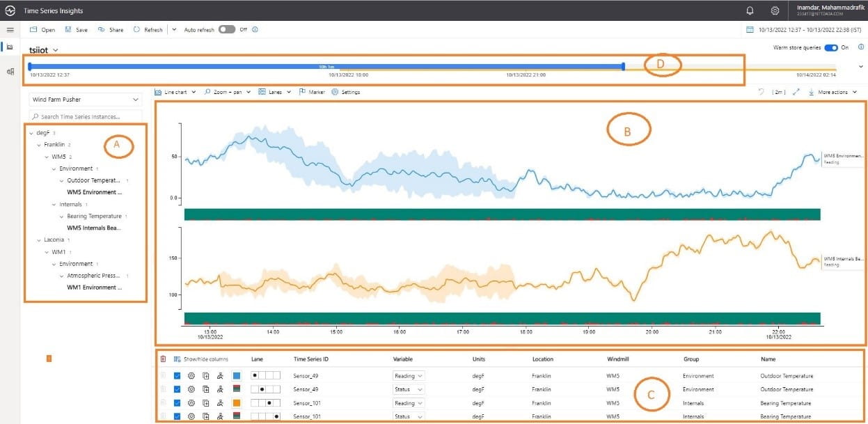Click the Share toolbar button
This screenshot has width=868, height=424.
pos(111,30)
